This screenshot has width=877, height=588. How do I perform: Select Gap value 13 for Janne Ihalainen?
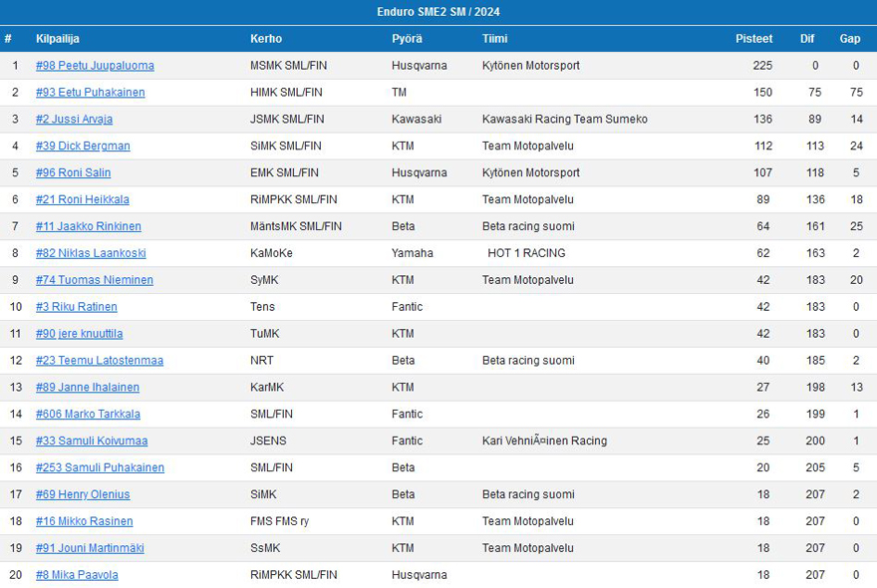(x=856, y=388)
